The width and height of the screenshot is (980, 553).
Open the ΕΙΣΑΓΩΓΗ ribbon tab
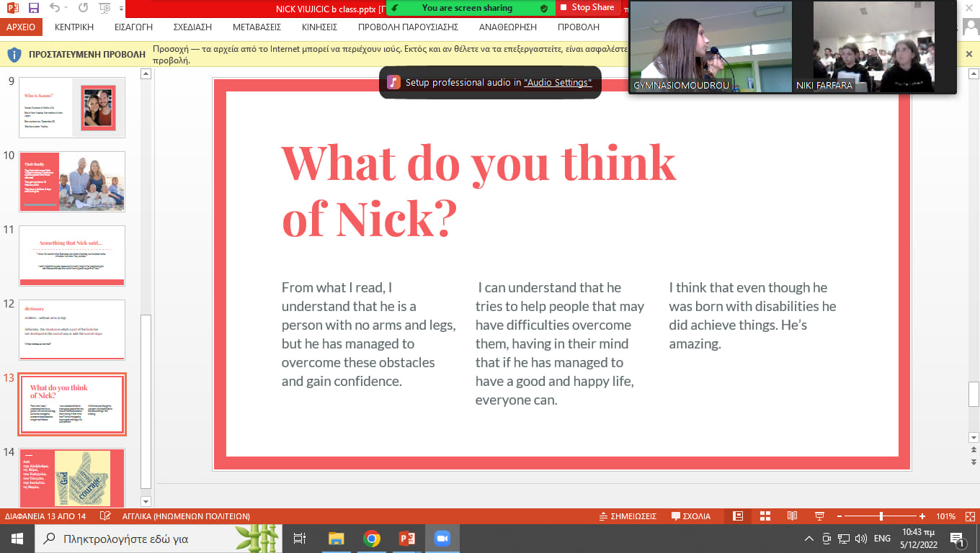[x=133, y=27]
